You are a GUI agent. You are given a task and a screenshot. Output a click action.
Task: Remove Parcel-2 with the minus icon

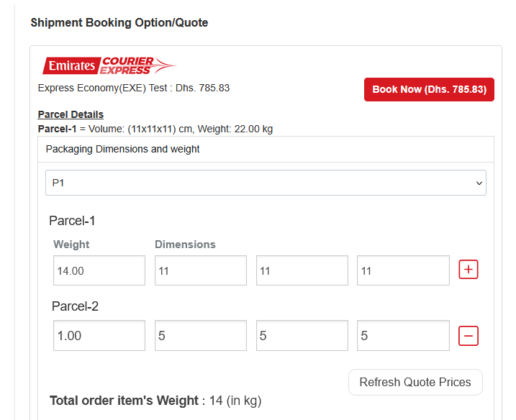469,335
